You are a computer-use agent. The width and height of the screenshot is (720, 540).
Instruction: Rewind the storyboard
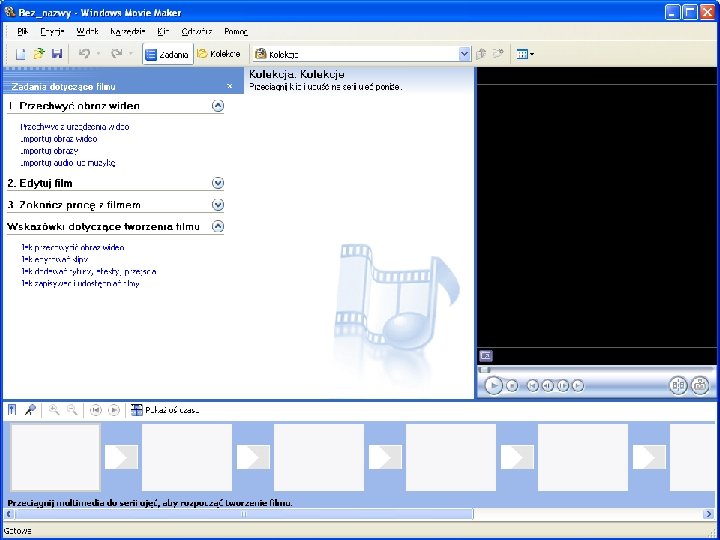(96, 410)
